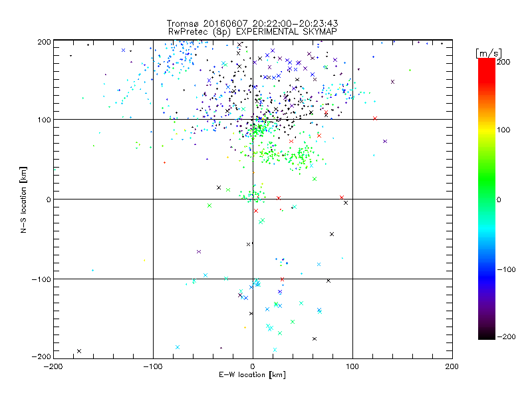Viewport: 532px width, 399px height.
Task: Click the colorbar '200' top value label
Action: [x=503, y=62]
